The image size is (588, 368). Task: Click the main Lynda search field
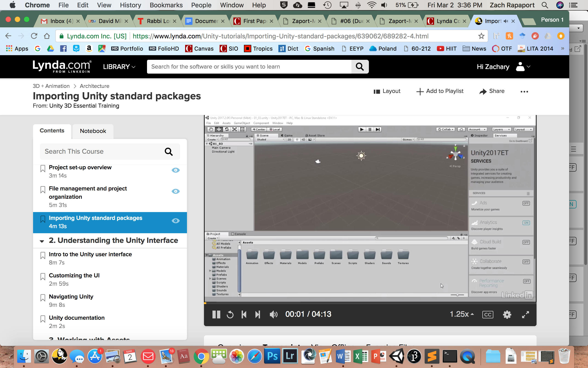point(249,66)
